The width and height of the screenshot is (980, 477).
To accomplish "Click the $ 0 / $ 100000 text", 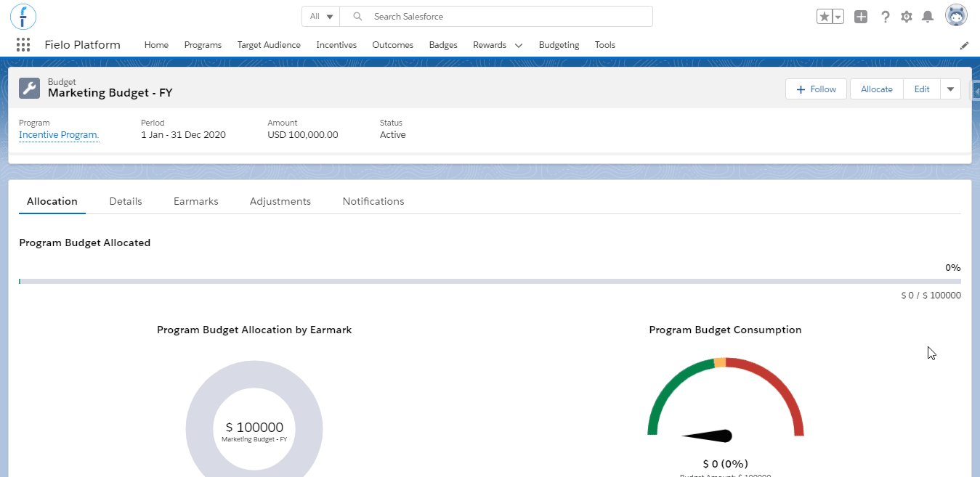I will [x=931, y=295].
